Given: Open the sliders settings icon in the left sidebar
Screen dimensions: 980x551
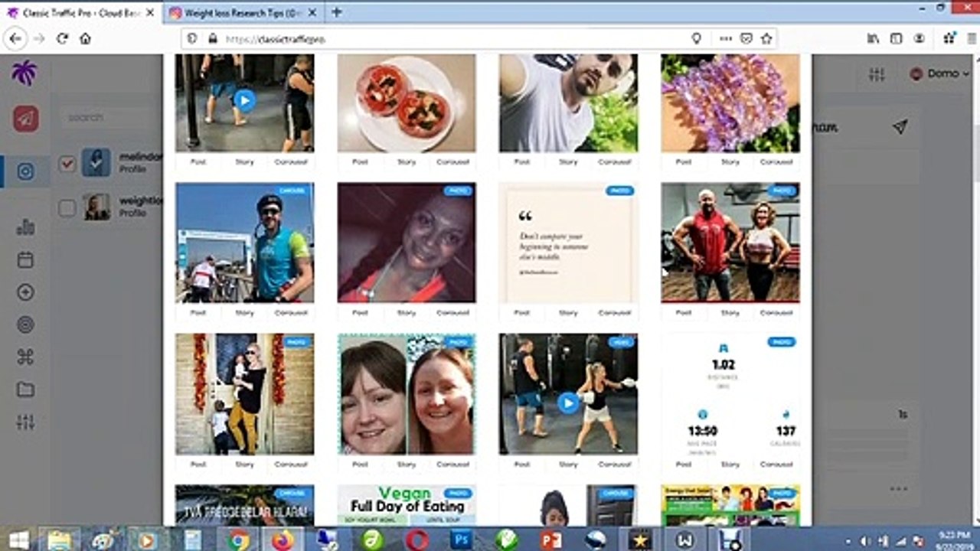Looking at the screenshot, I should pos(25,422).
